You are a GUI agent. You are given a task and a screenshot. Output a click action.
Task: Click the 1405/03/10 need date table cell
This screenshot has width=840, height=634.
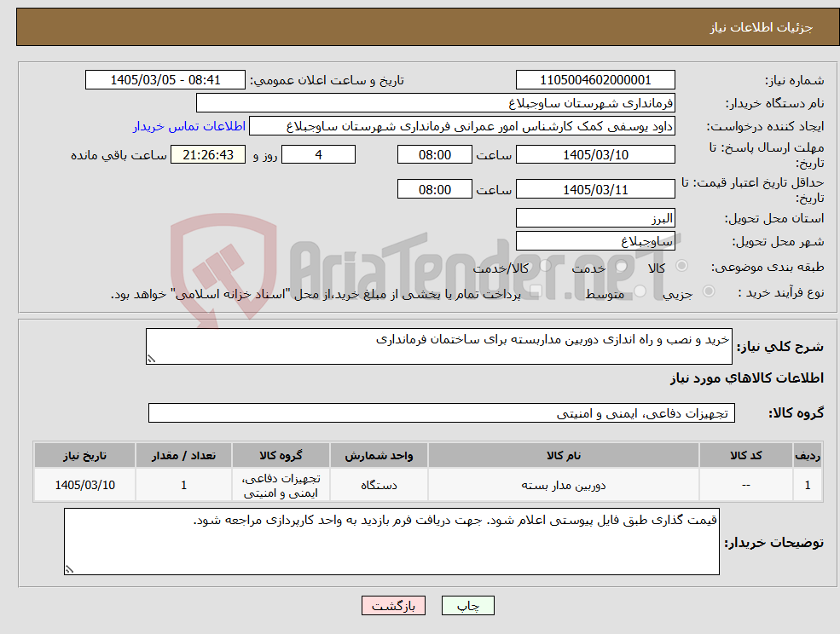click(84, 485)
